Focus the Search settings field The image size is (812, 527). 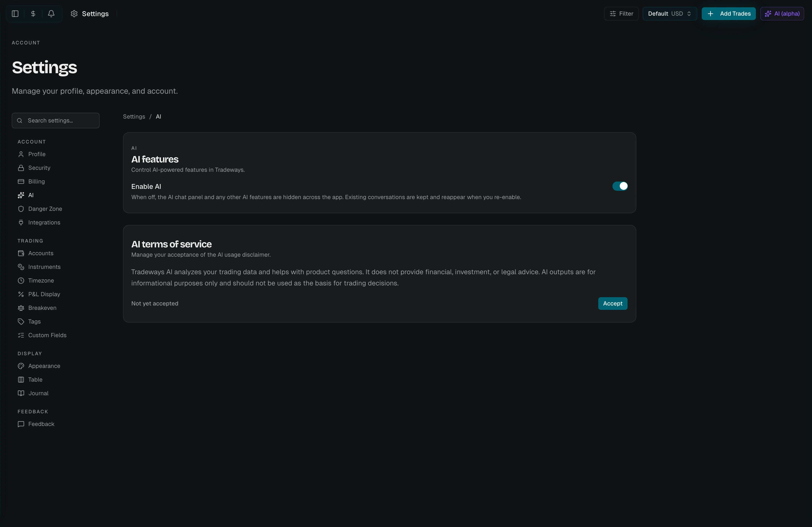click(56, 121)
